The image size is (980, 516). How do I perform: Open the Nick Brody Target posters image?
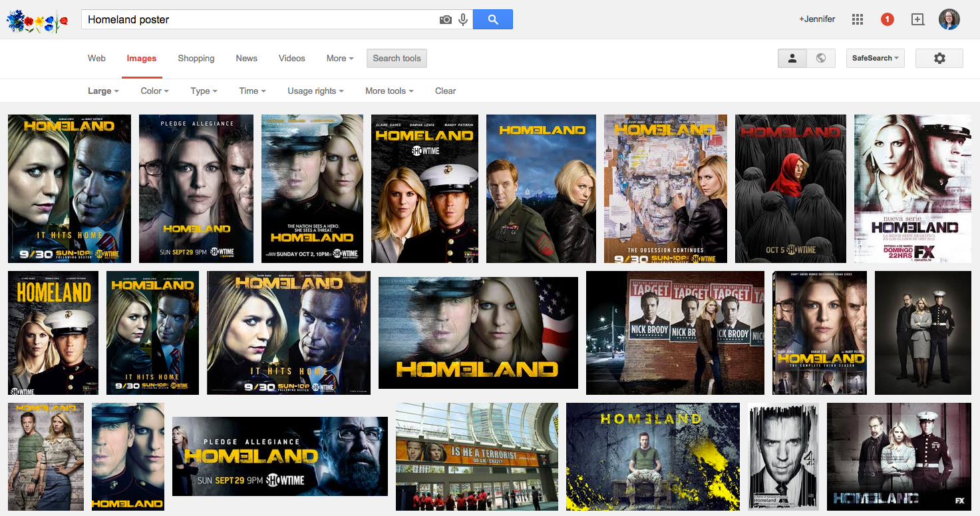675,332
